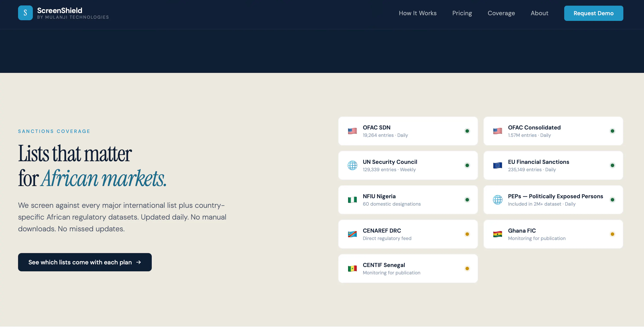Click the EU flag on EU Financial Sanctions card

click(497, 165)
